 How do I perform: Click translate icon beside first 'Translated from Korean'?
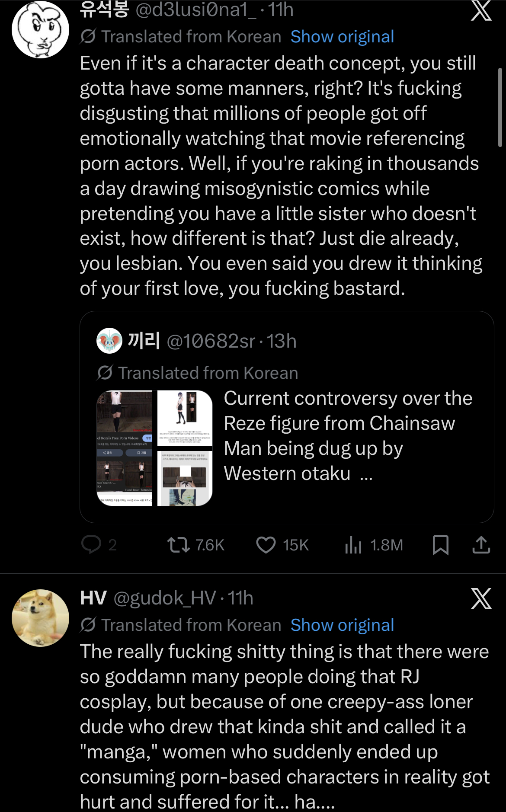point(88,37)
